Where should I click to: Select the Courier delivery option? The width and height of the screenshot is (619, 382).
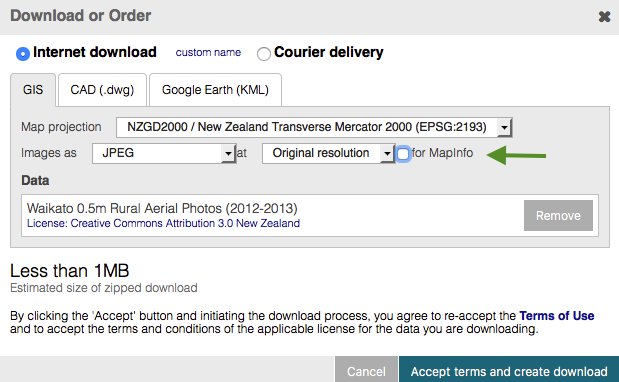[x=264, y=54]
